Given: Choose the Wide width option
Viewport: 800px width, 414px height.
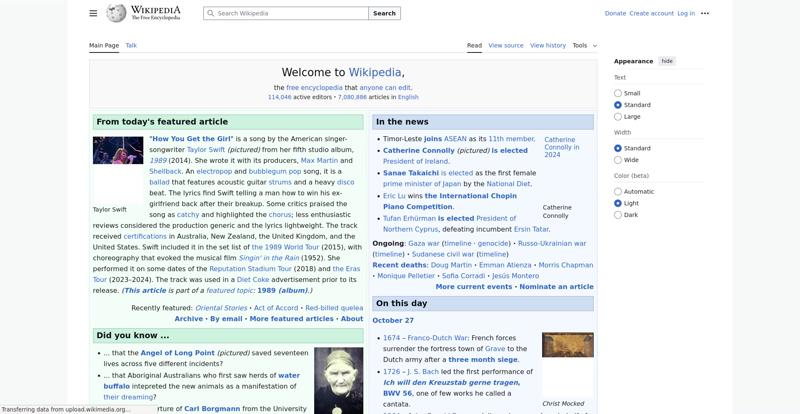Looking at the screenshot, I should 618,160.
